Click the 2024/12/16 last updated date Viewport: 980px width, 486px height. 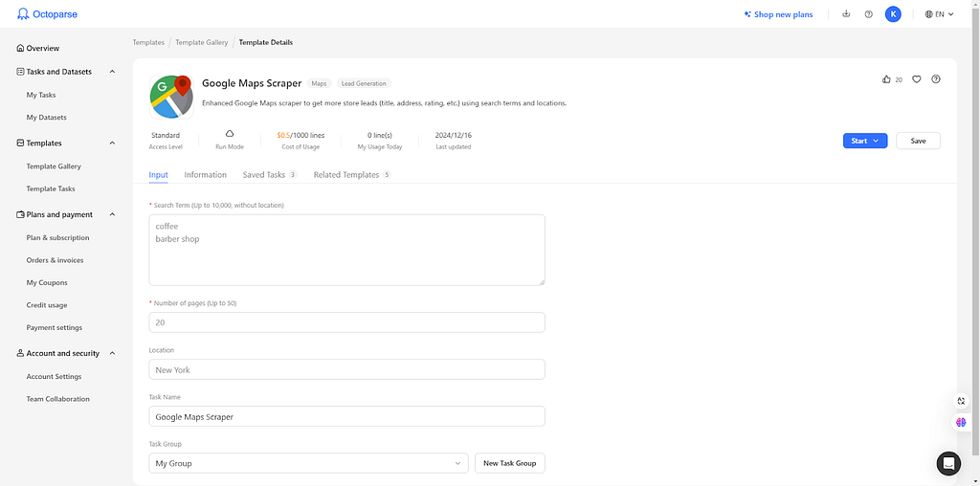(454, 135)
